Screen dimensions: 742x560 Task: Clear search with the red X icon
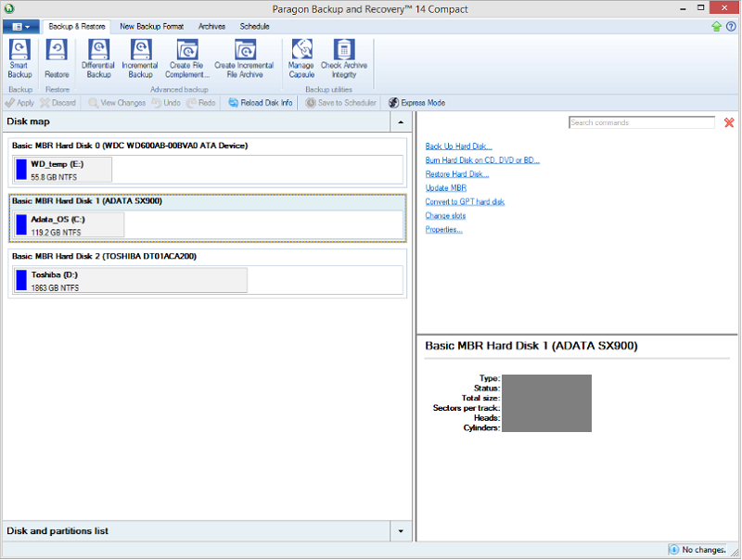(729, 123)
